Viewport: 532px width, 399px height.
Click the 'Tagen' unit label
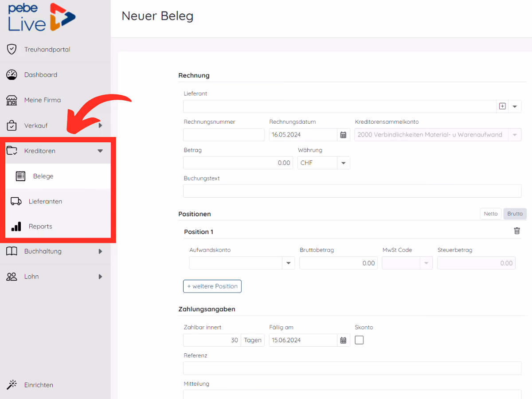tap(253, 340)
